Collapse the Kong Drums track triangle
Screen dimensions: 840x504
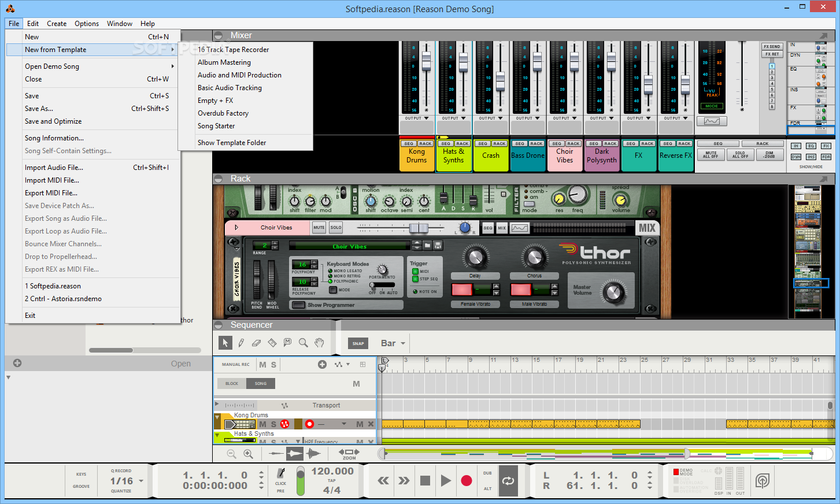217,417
